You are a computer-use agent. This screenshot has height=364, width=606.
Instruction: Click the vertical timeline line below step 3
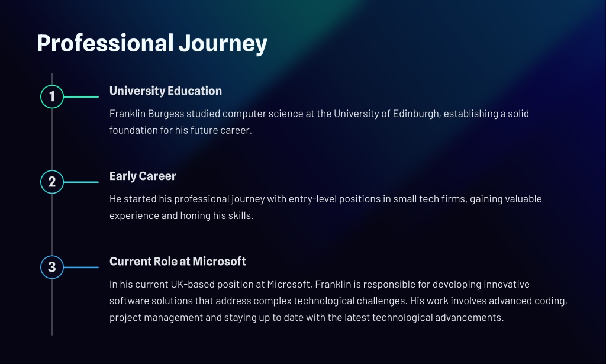(x=52, y=307)
